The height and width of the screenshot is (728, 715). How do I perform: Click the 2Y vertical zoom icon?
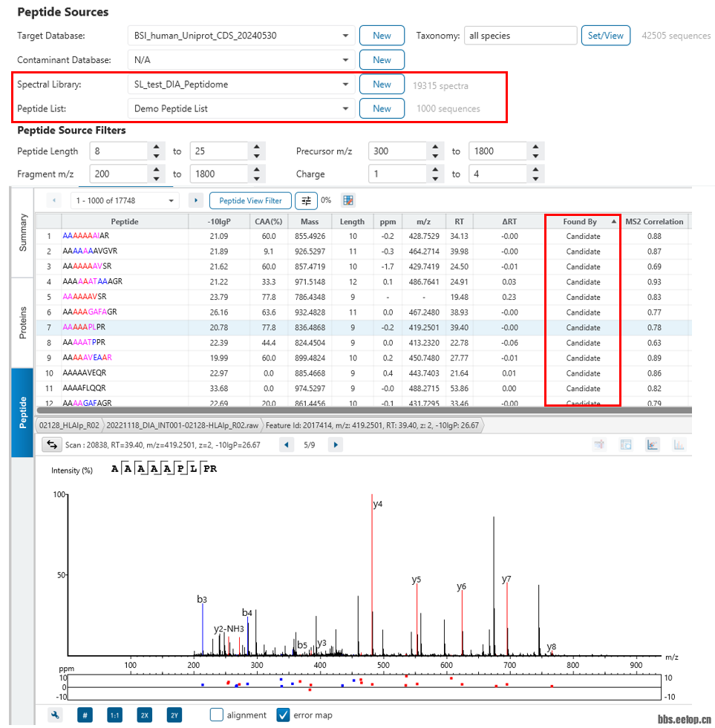coord(174,715)
